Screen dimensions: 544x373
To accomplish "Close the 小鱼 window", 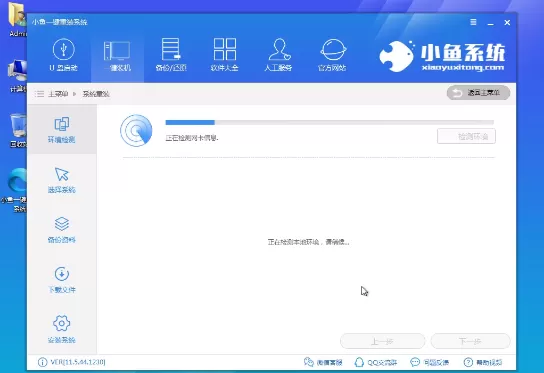I will (507, 23).
